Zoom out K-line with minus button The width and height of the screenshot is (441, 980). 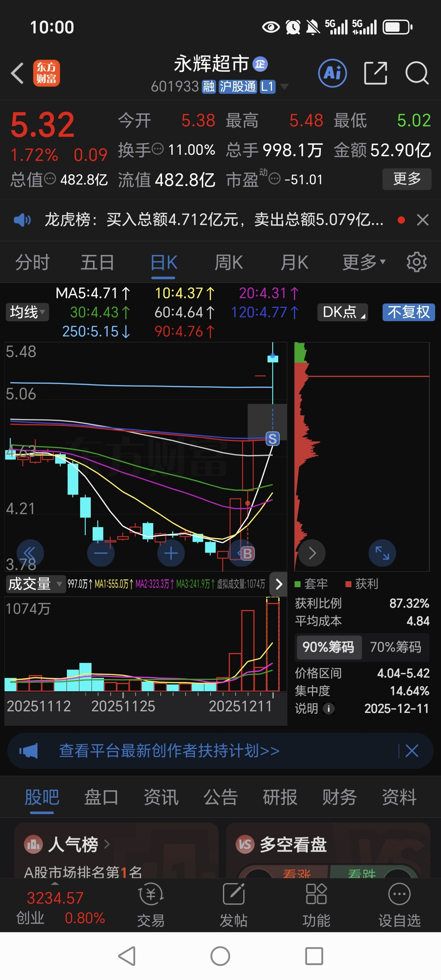pyautogui.click(x=101, y=553)
